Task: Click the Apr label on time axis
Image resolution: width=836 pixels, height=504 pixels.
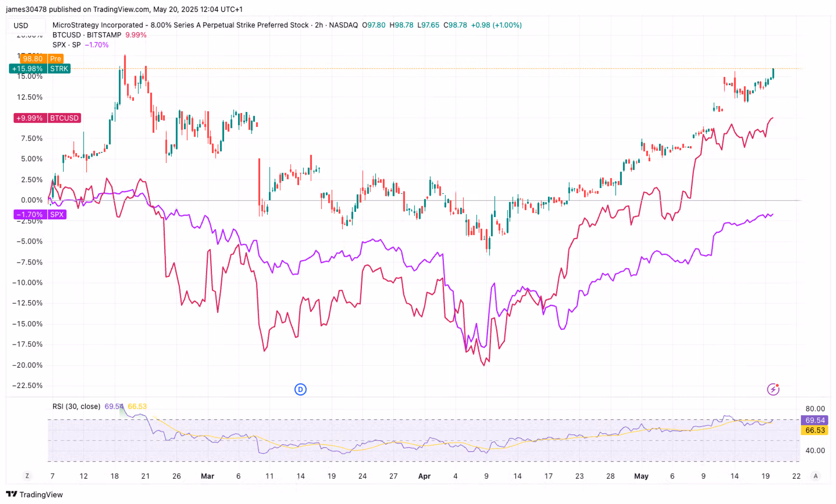Action: click(x=424, y=476)
